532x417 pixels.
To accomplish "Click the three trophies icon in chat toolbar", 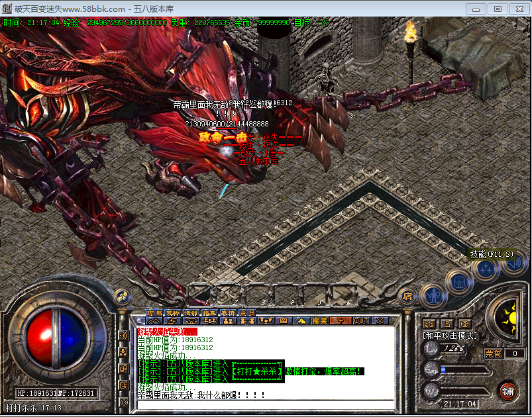I will 265,321.
